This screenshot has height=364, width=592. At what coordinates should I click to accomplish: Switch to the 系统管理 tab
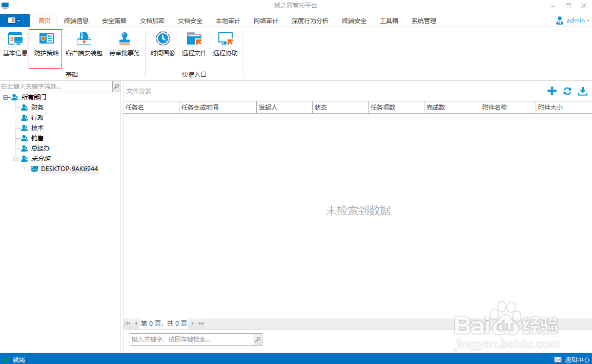423,21
